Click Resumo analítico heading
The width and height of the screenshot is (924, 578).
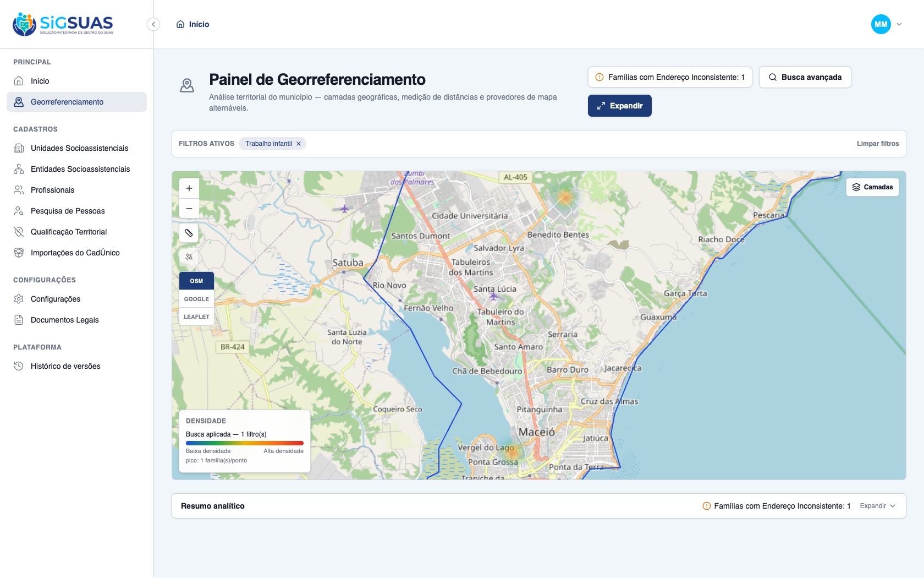(213, 506)
